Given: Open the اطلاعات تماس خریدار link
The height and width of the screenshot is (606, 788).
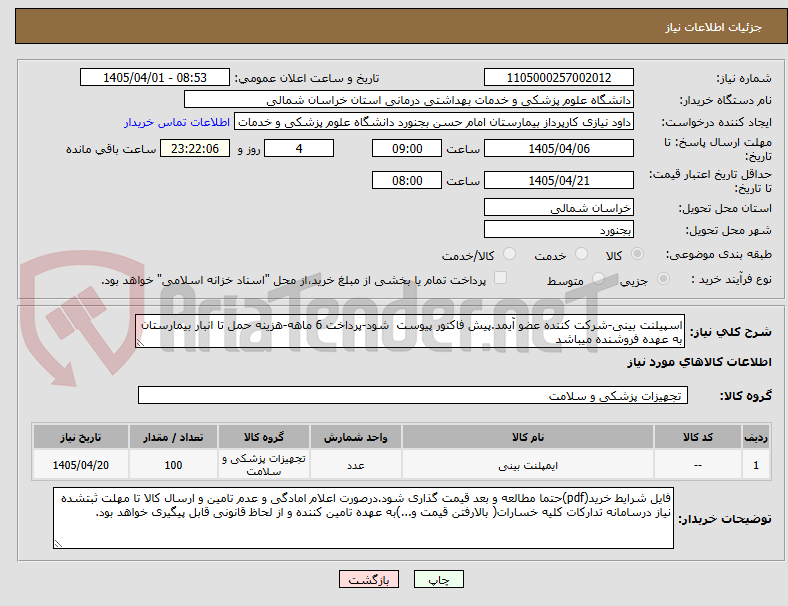Looking at the screenshot, I should 177,122.
